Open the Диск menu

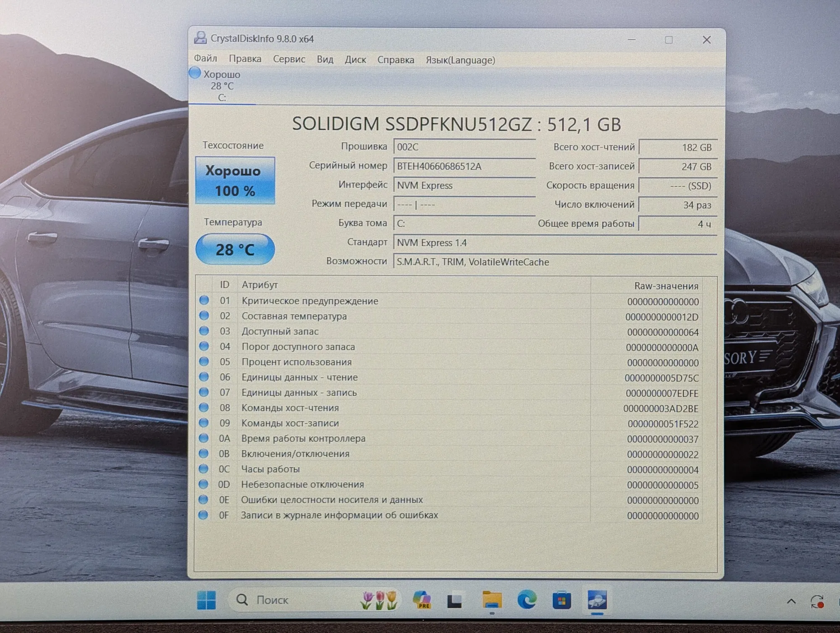pos(355,60)
